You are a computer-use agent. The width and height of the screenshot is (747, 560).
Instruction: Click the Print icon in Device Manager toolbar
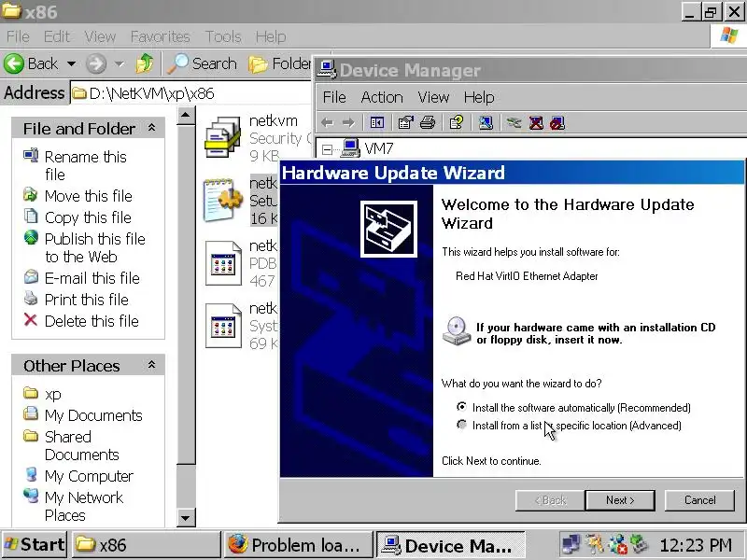tap(428, 123)
